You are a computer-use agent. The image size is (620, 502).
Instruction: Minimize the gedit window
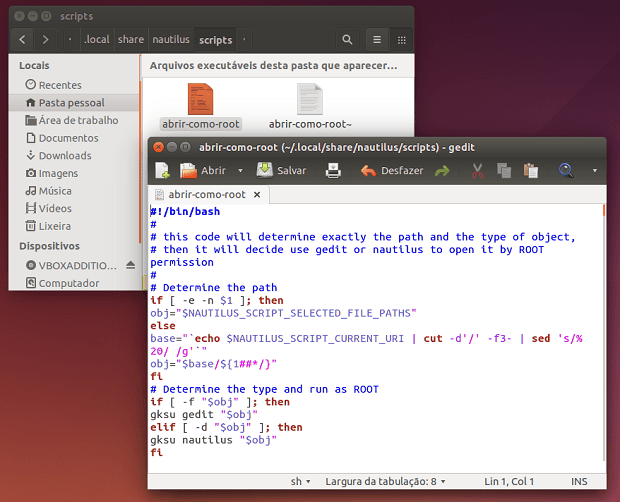(172, 147)
